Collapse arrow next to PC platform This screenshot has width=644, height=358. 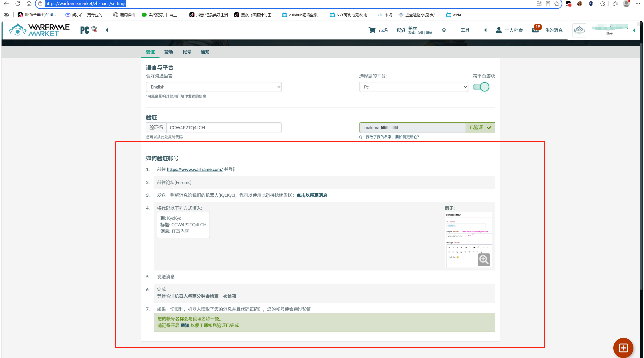(x=107, y=30)
